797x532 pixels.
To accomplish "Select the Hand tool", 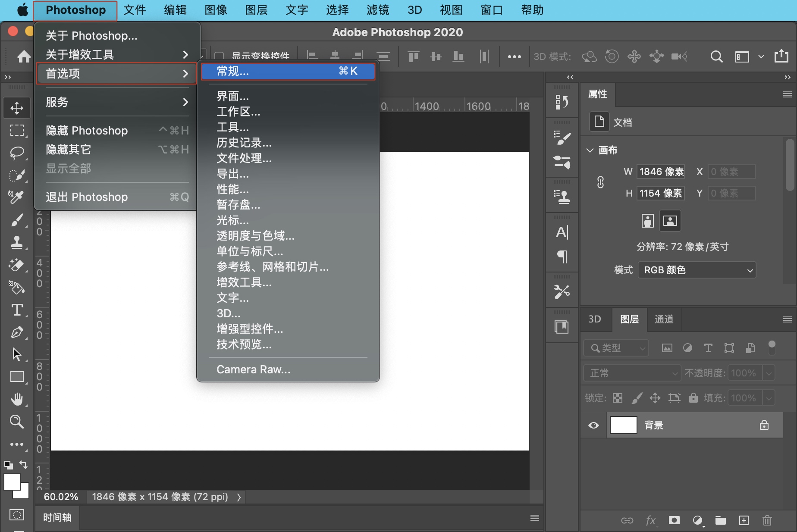I will (x=17, y=399).
